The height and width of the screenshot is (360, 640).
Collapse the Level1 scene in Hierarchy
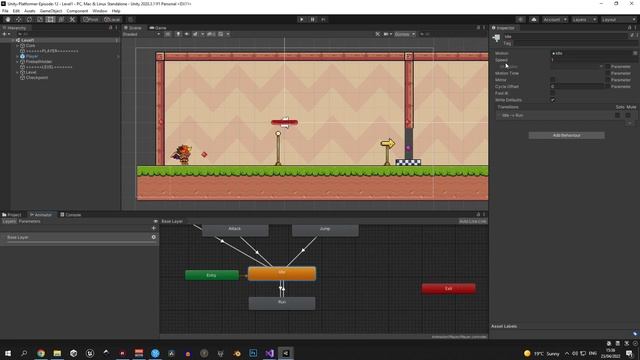pos(13,40)
